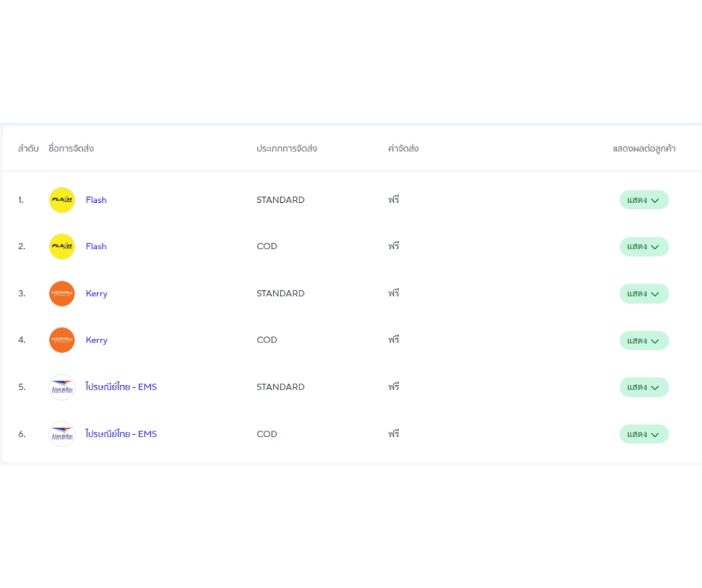Expand แสดง dropdown for row 5 EMS
The height and width of the screenshot is (588, 702).
(644, 387)
